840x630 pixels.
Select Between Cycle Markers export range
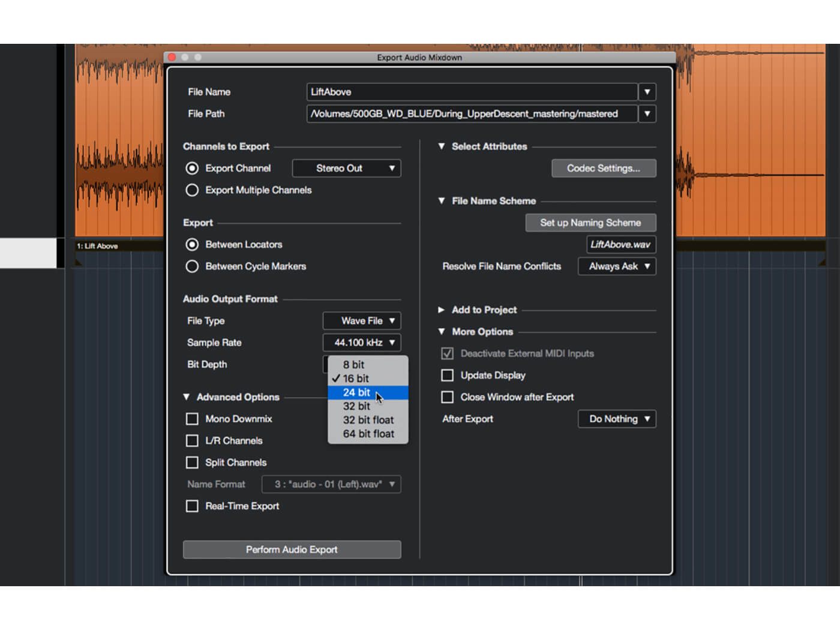click(x=192, y=266)
